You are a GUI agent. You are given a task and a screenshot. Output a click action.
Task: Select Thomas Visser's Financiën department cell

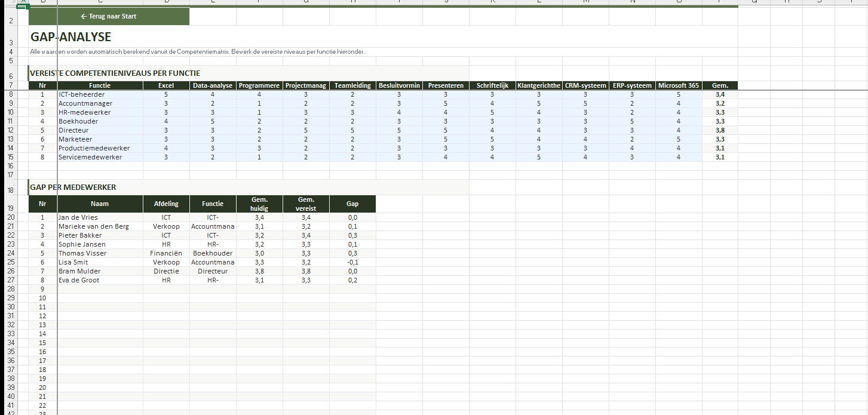pos(166,253)
